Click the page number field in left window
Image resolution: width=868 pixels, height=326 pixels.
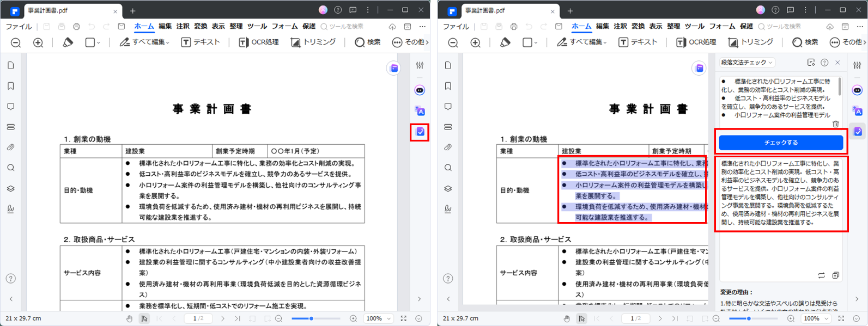click(198, 318)
